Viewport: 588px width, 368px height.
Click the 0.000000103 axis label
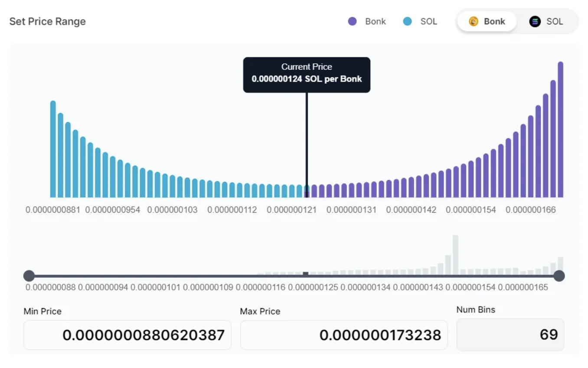click(x=172, y=210)
